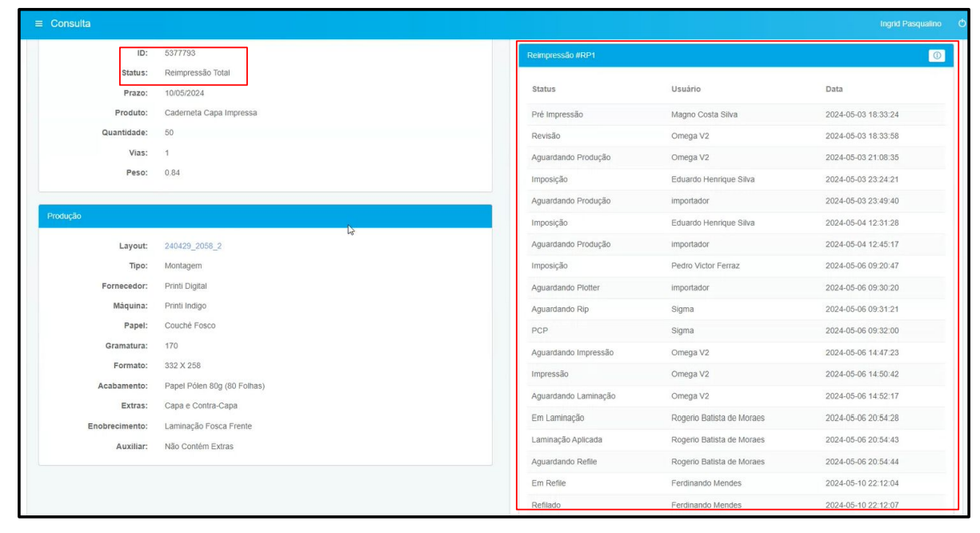This screenshot has height=533, width=980.
Task: Click the Aguardando Plotter row
Action: (565, 287)
